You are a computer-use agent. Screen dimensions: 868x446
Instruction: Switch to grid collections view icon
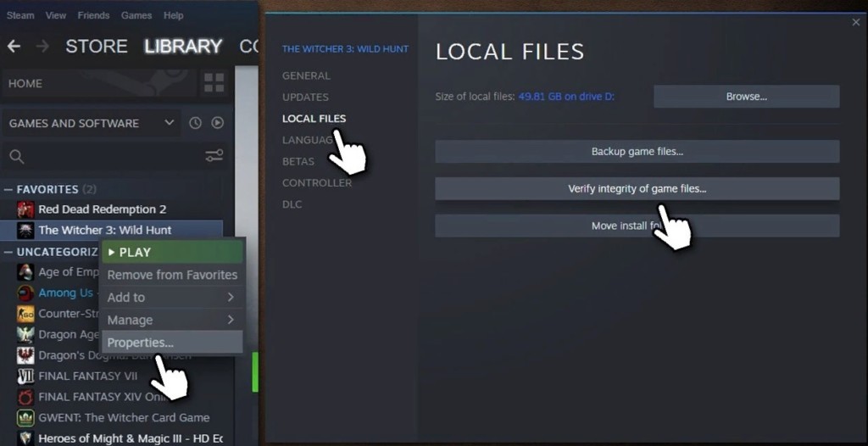click(214, 83)
